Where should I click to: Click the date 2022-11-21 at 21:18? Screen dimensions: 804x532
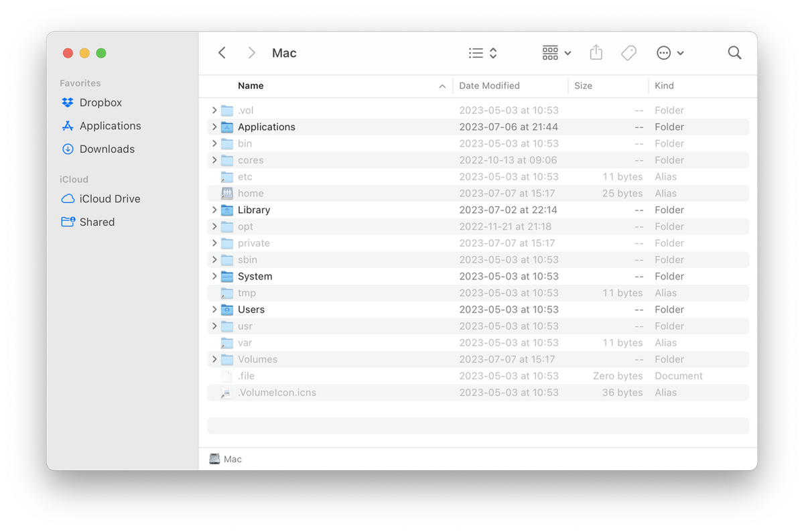[505, 226]
